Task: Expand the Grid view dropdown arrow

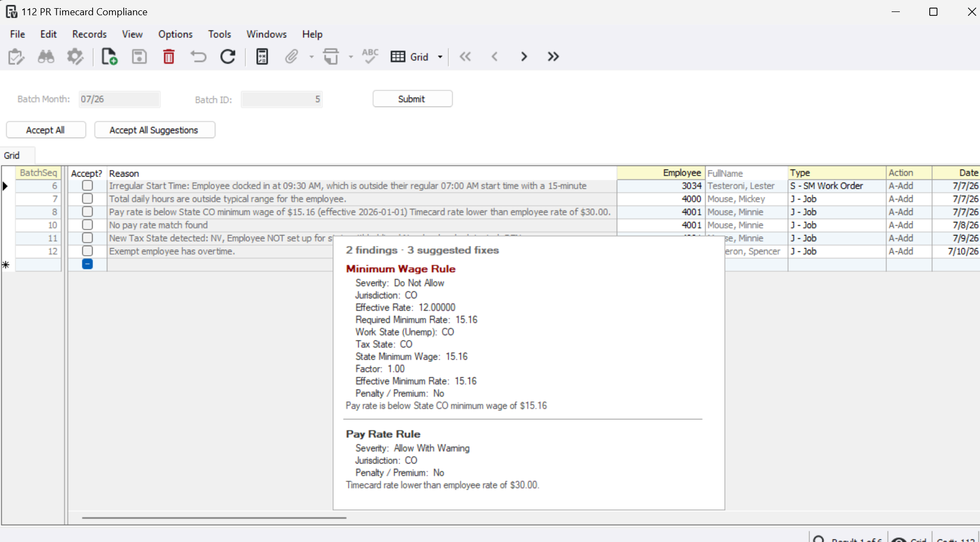Action: tap(440, 57)
